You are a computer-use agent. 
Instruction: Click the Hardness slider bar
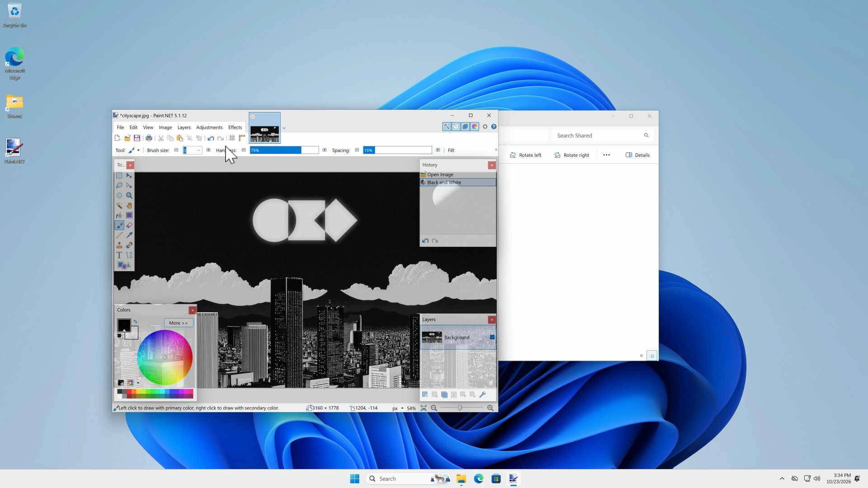click(284, 150)
